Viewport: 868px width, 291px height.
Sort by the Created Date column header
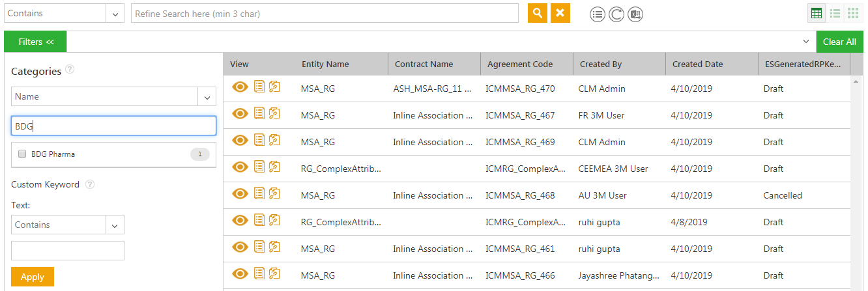point(697,64)
